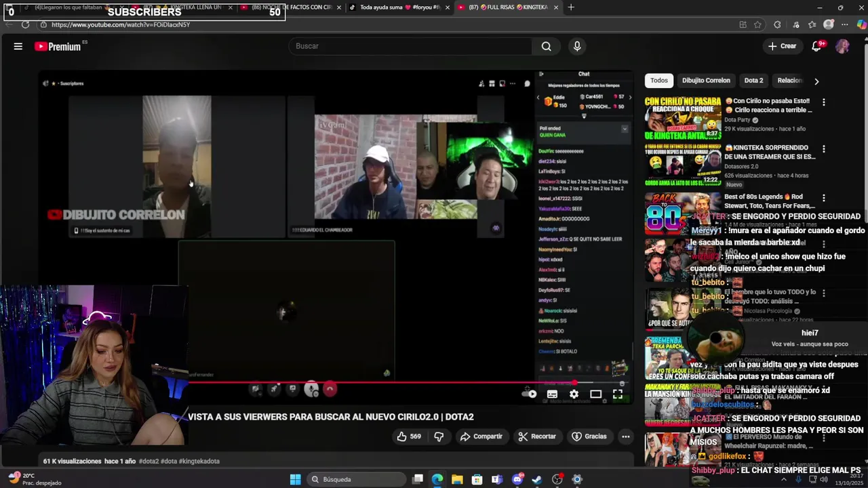Toggle autoplay switch in player
This screenshot has height=488, width=868.
(x=530, y=394)
